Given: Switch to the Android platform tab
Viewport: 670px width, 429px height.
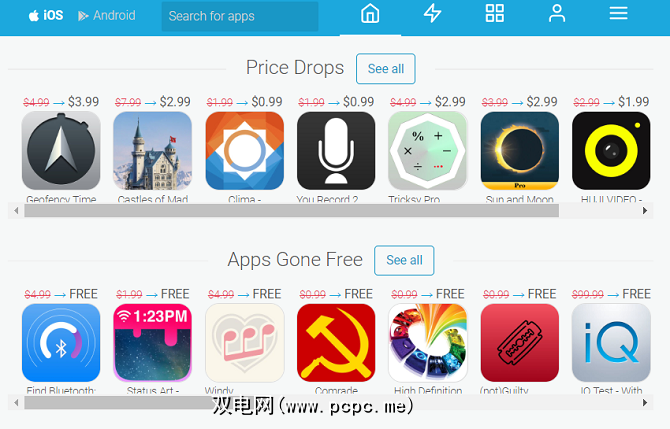Looking at the screenshot, I should (x=107, y=16).
